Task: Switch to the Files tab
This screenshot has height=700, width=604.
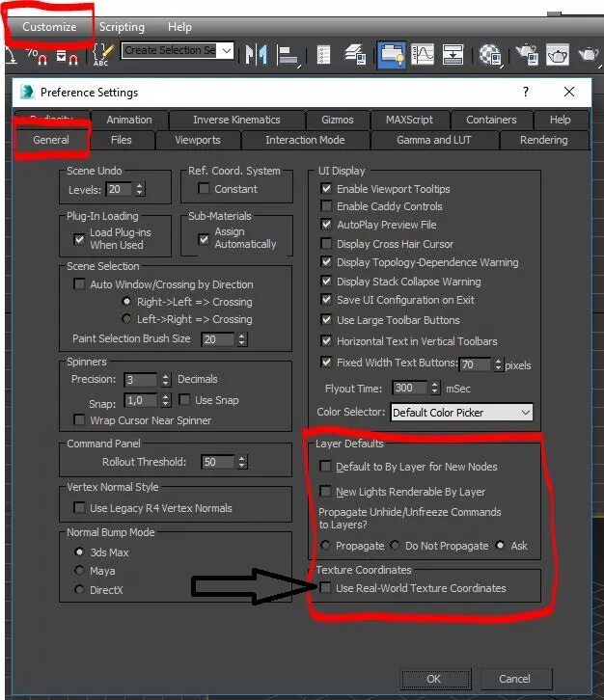Action: click(x=121, y=140)
